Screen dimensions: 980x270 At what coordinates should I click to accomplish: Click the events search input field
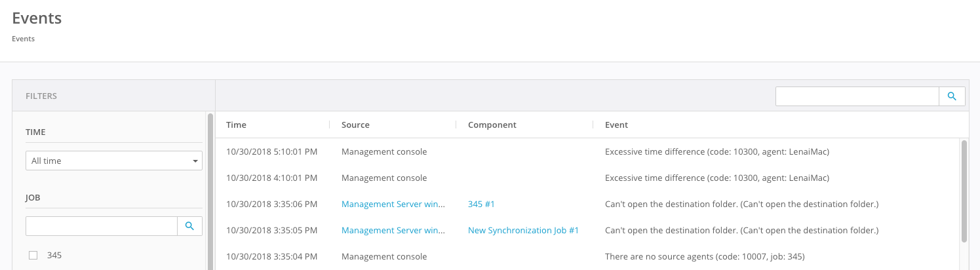(857, 96)
